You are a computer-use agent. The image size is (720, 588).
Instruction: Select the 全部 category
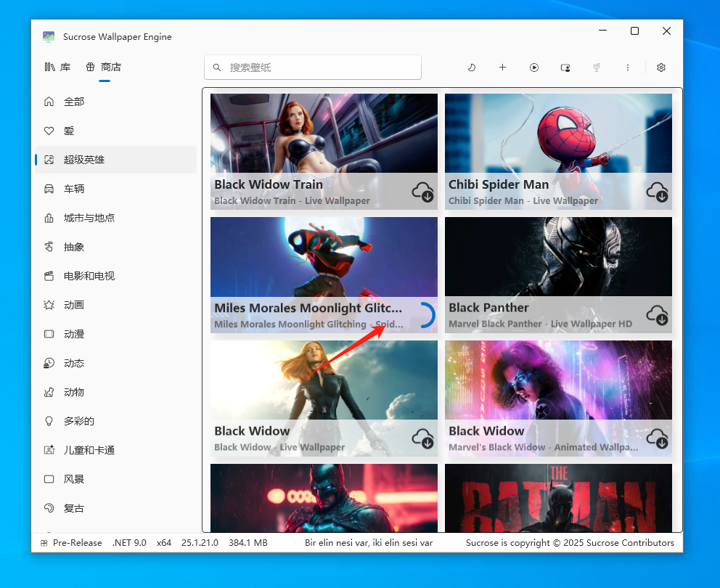[x=115, y=102]
